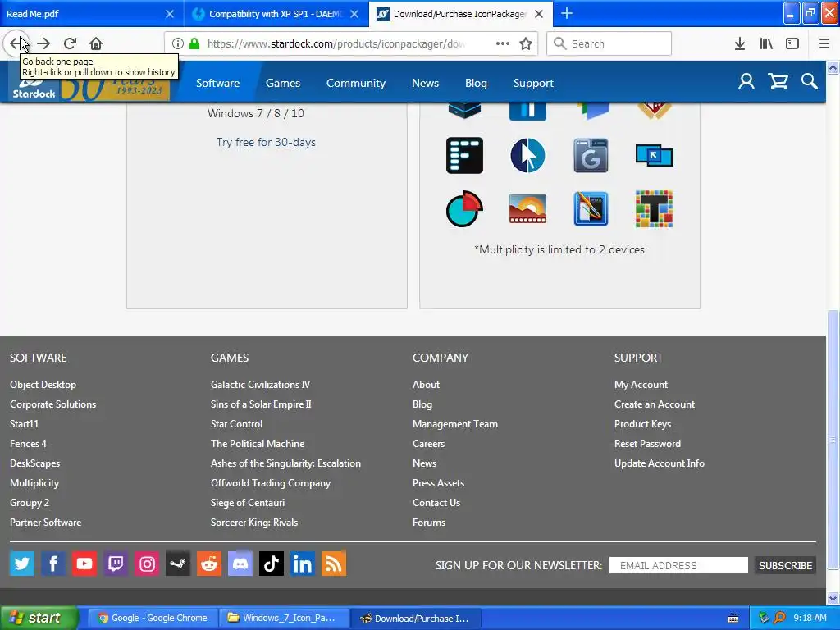The image size is (840, 630).
Task: Open page actions three-dots menu
Action: pos(503,43)
